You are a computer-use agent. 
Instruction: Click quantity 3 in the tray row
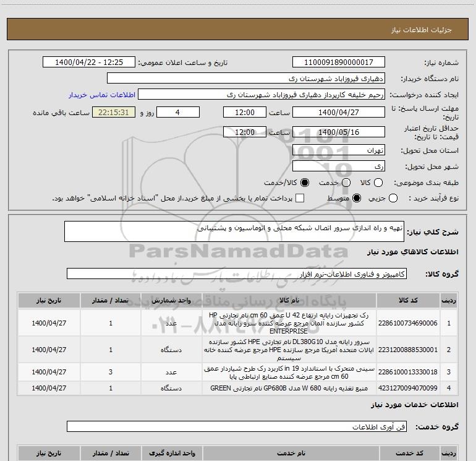[111, 372]
